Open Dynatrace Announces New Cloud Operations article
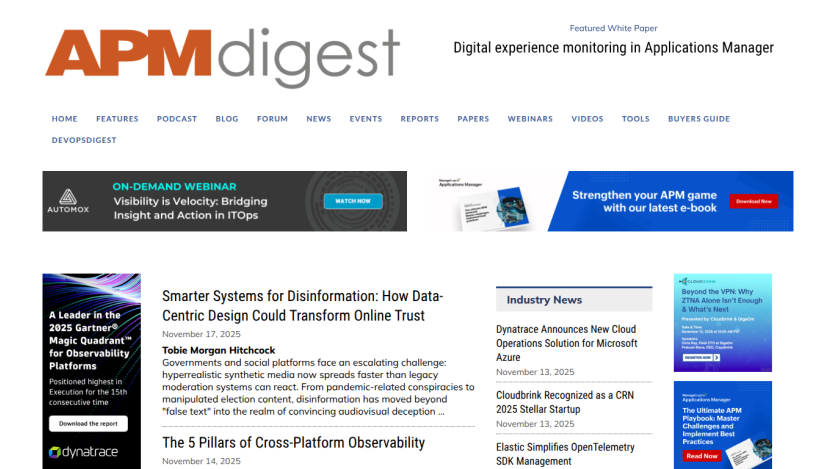The height and width of the screenshot is (469, 835). tap(567, 343)
